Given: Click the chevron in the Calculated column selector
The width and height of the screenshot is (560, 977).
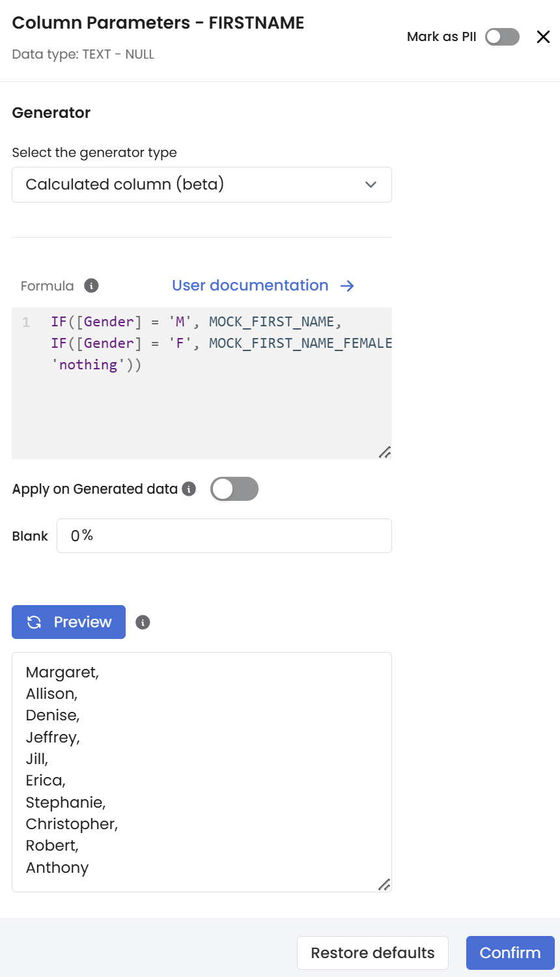Looking at the screenshot, I should tap(371, 185).
